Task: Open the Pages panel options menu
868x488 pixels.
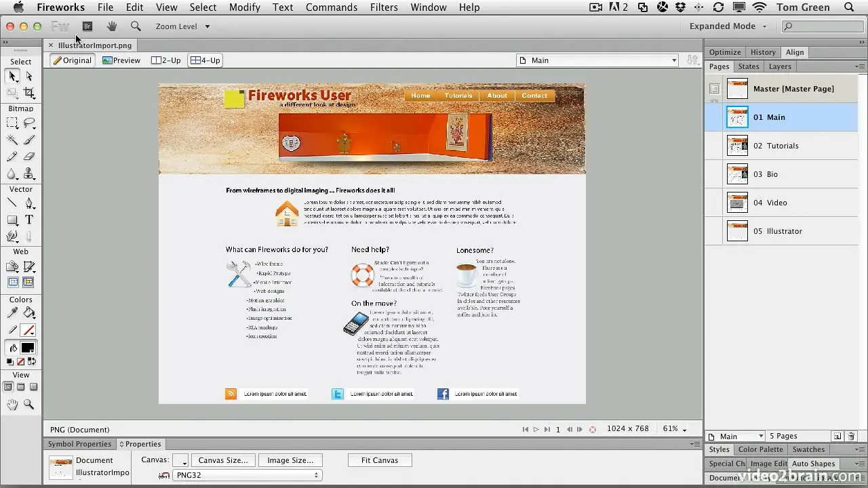Action: click(860, 66)
